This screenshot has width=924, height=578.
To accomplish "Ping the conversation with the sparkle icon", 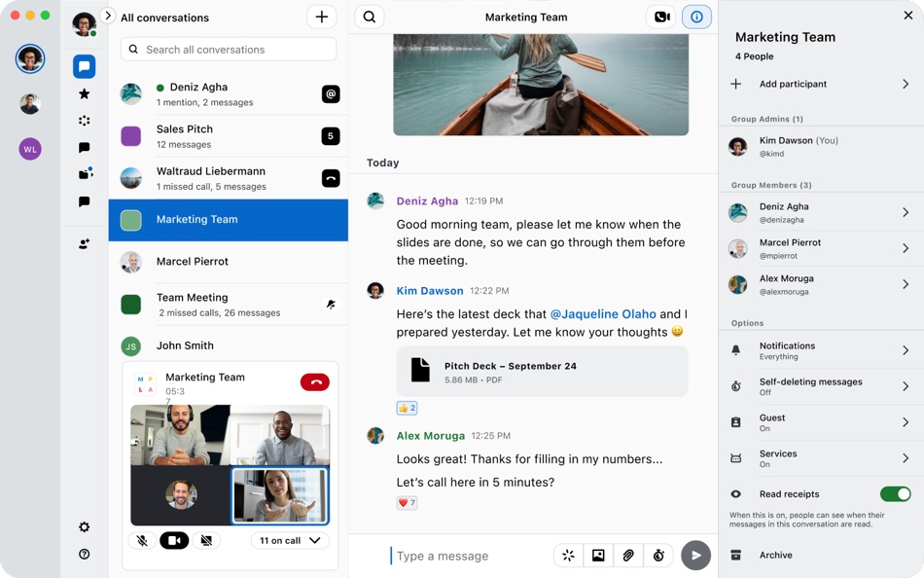I will tap(331, 305).
